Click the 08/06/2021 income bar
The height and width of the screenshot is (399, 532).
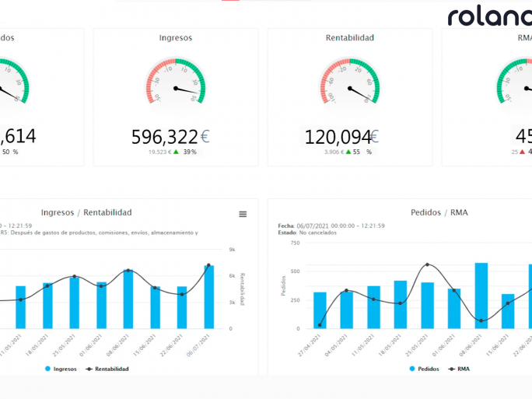[x=128, y=299]
